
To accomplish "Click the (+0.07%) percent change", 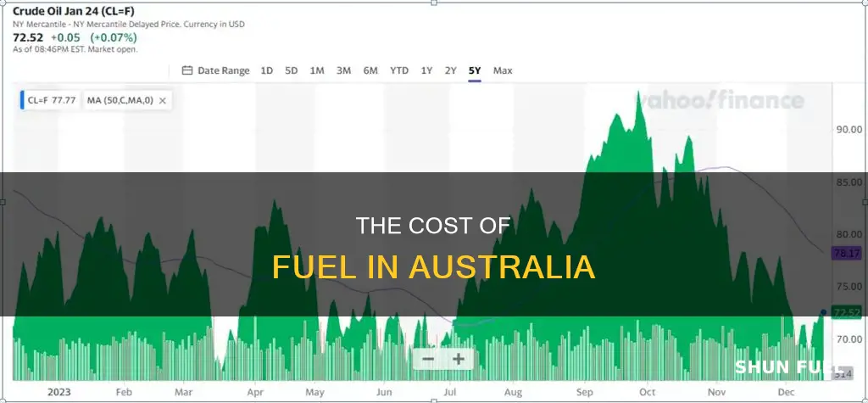I will coord(115,37).
